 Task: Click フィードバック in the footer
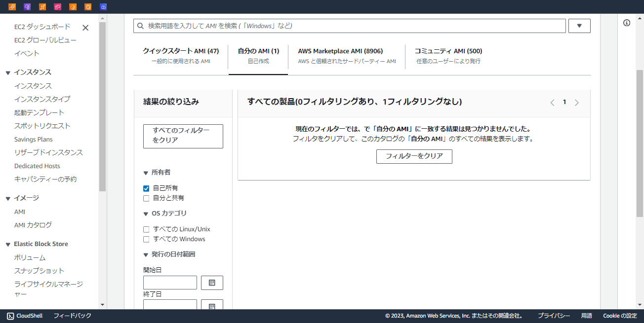pos(73,316)
